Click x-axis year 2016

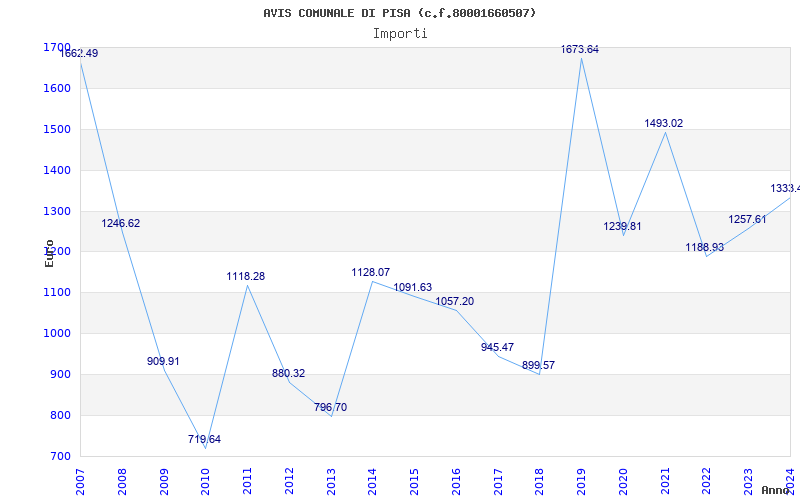[456, 482]
